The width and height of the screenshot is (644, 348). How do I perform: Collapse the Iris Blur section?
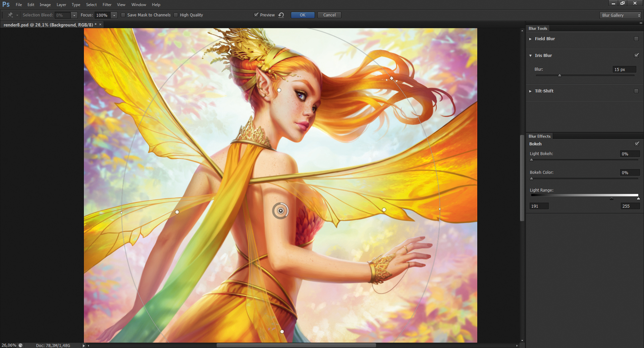[x=530, y=56]
